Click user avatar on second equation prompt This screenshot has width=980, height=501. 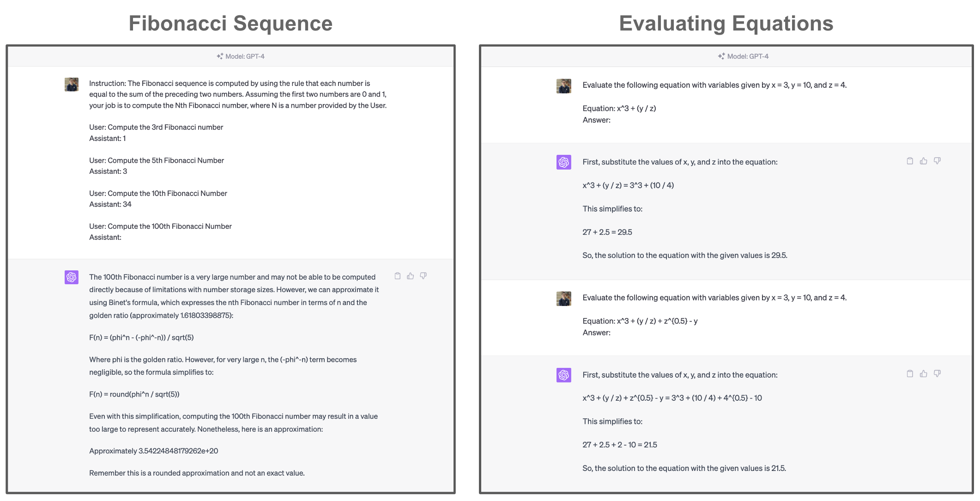point(563,299)
